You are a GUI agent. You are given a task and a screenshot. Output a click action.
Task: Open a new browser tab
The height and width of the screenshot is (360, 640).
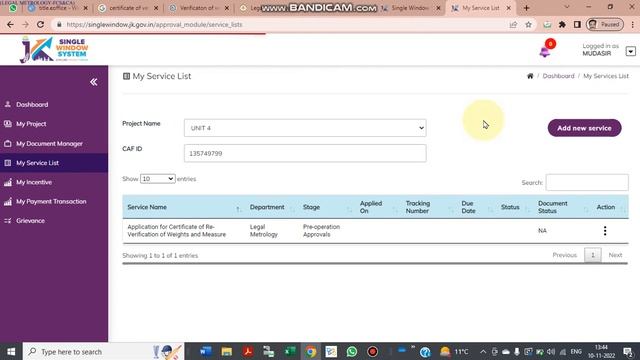coord(526,8)
